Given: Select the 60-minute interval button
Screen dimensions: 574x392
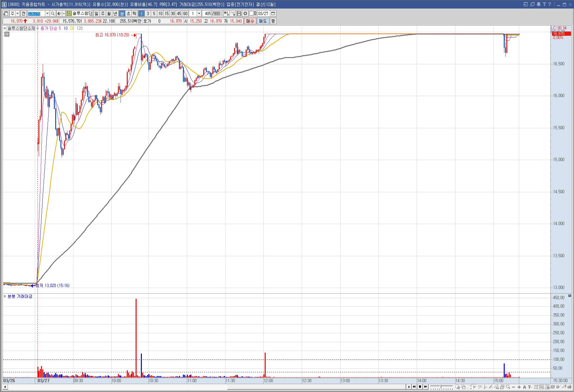Looking at the screenshot, I should click(x=185, y=13).
